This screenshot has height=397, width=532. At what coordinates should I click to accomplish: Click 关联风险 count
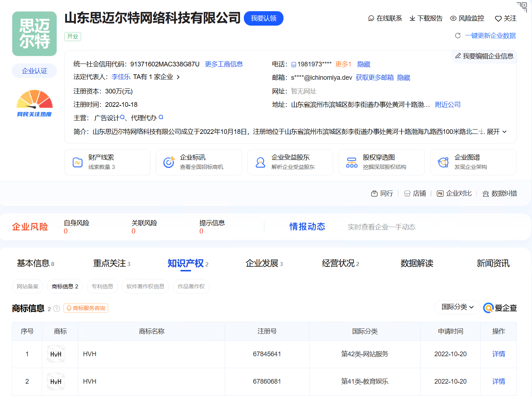point(133,231)
